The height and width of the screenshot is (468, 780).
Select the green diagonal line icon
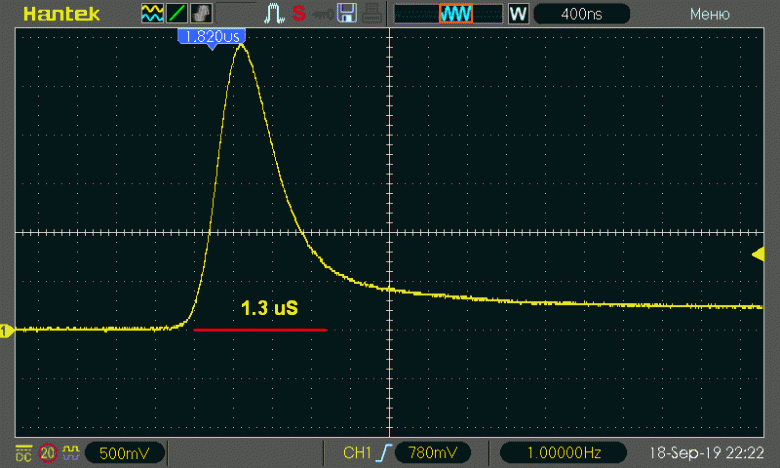tap(177, 13)
